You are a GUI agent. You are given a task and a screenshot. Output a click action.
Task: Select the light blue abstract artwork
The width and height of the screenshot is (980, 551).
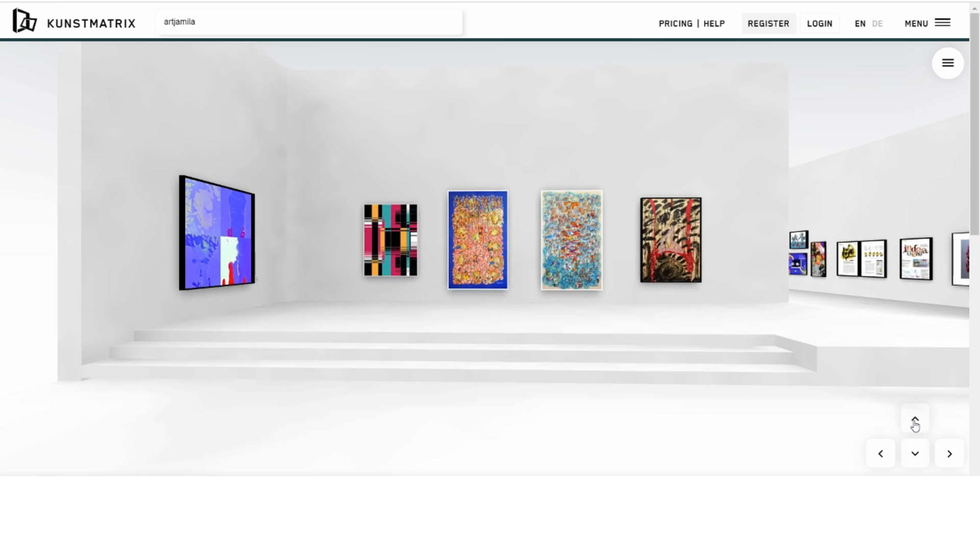[572, 240]
